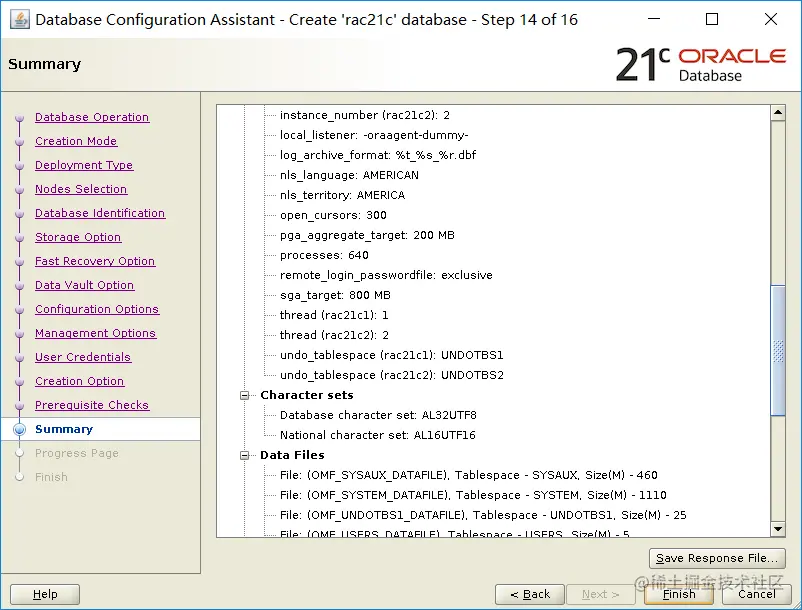Screen dimensions: 802x610
Task: Select the 'pga_aggregate_target: 200 MB' row
Action: pos(367,235)
